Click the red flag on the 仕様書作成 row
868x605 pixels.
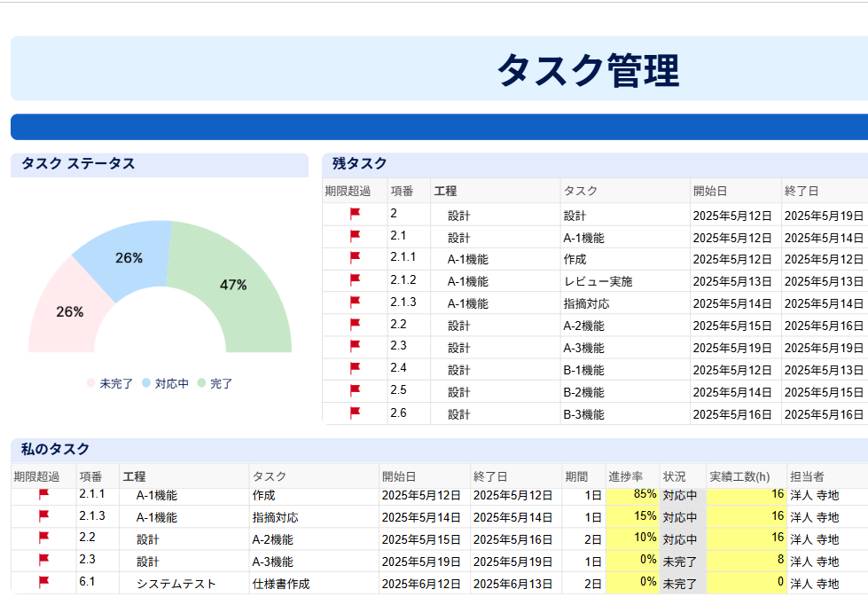[44, 582]
